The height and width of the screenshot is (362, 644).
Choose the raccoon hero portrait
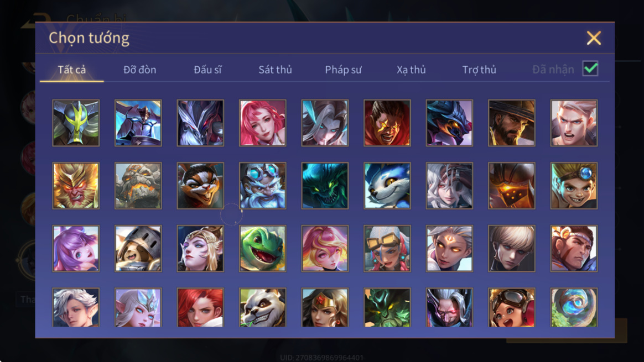point(200,186)
